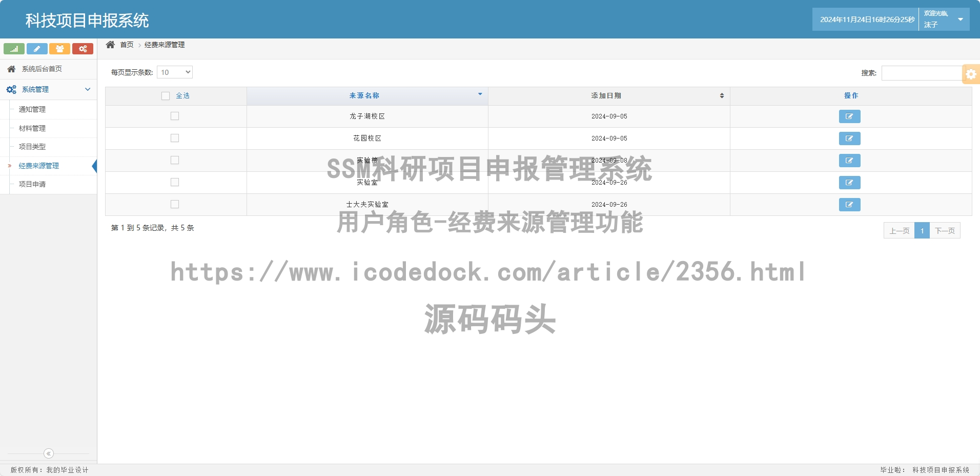The height and width of the screenshot is (476, 980).
Task: Click the blue pencil shortcut button
Action: [x=37, y=49]
